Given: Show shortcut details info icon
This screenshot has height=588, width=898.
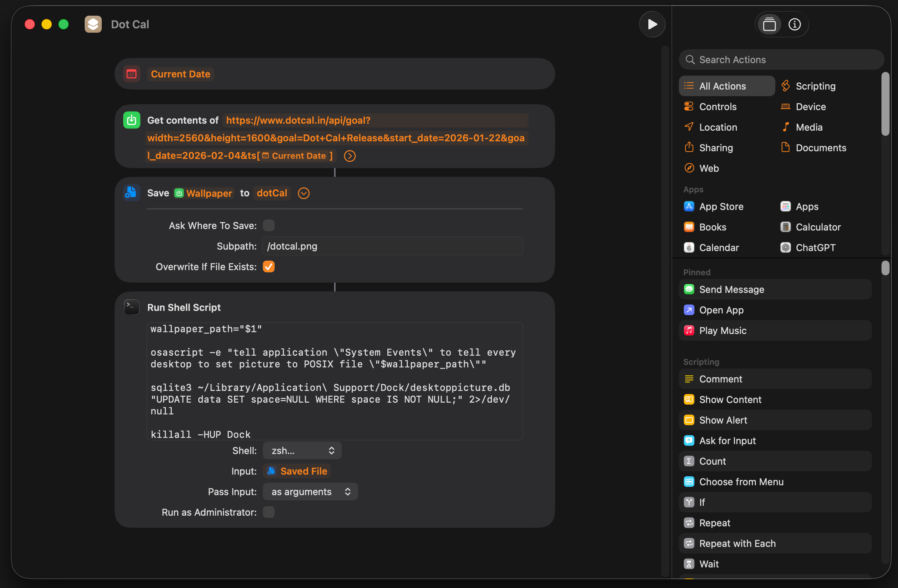Looking at the screenshot, I should (x=794, y=25).
